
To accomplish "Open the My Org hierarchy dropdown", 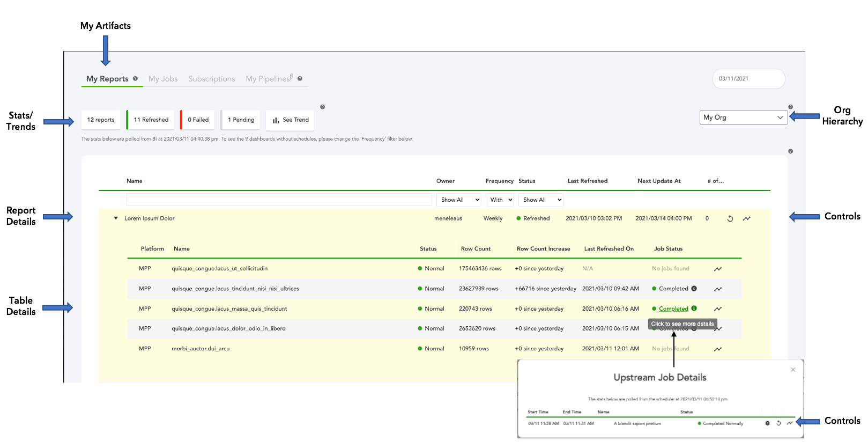I will (743, 117).
